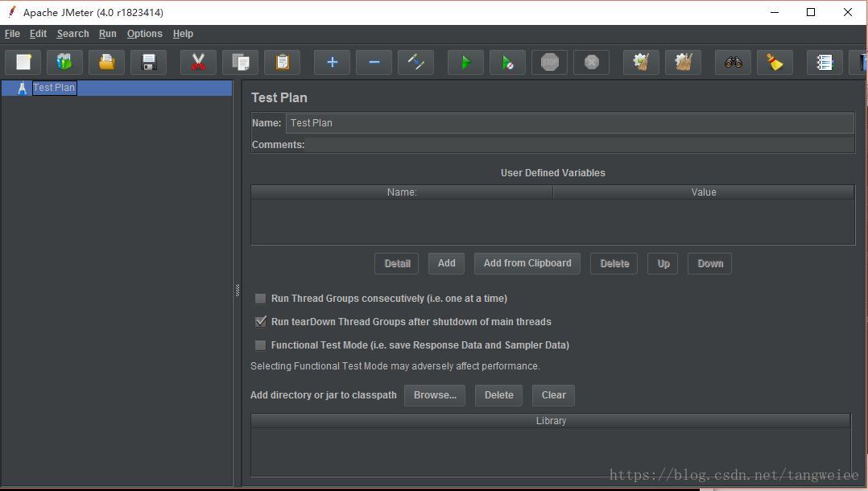The height and width of the screenshot is (491, 868).
Task: Click Start no pauses icon
Action: (x=507, y=62)
